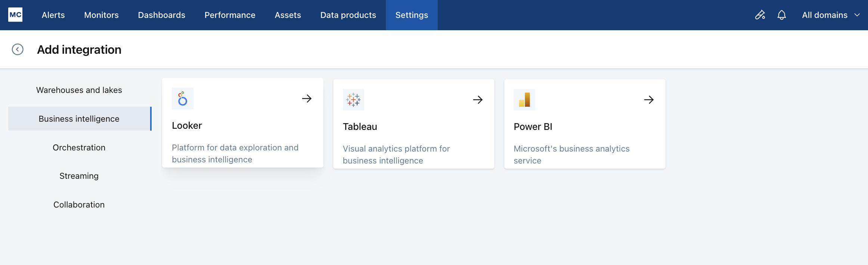Open the Performance page

click(x=230, y=15)
